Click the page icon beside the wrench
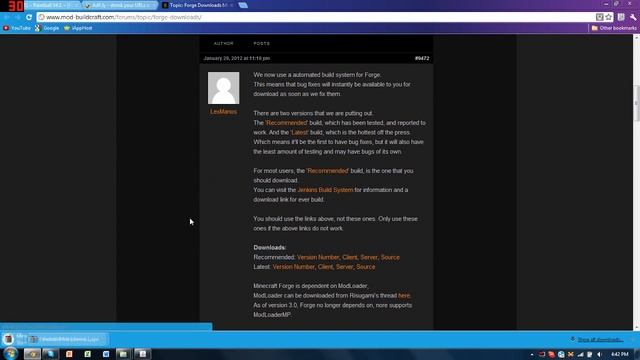640x360 pixels. coord(621,17)
